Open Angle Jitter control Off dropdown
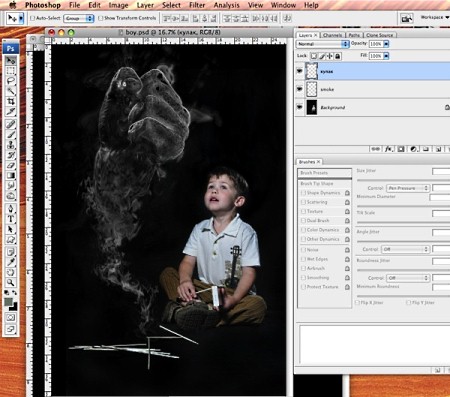 tap(405, 249)
